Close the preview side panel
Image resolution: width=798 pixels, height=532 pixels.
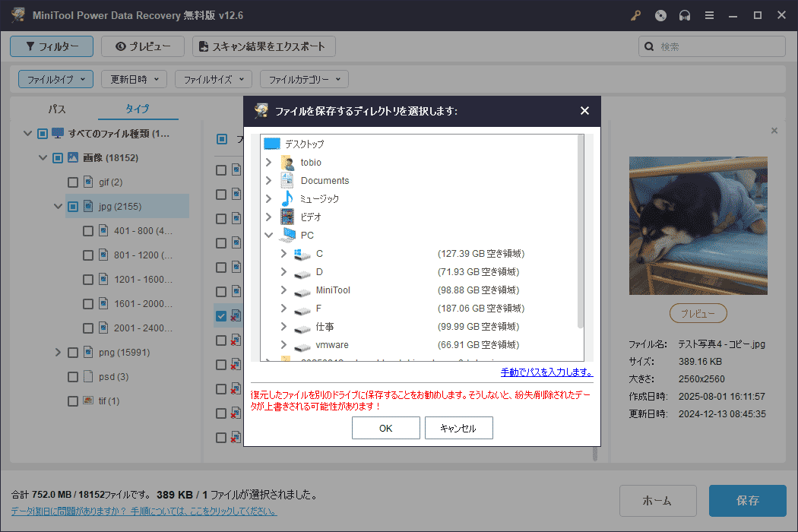click(x=774, y=131)
